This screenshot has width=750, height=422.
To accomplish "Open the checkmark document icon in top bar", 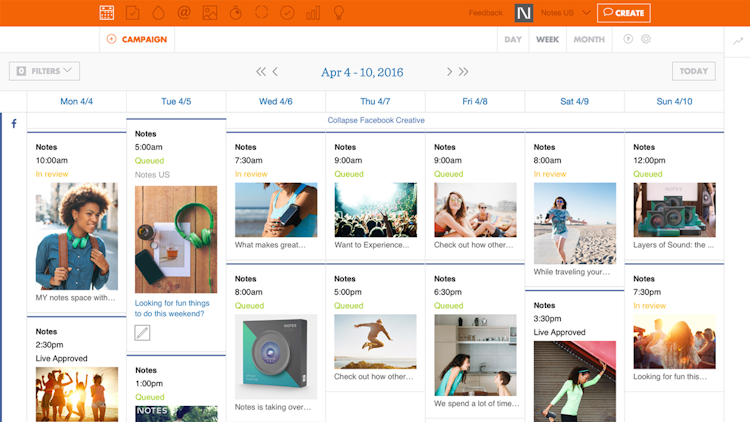I will [x=132, y=13].
